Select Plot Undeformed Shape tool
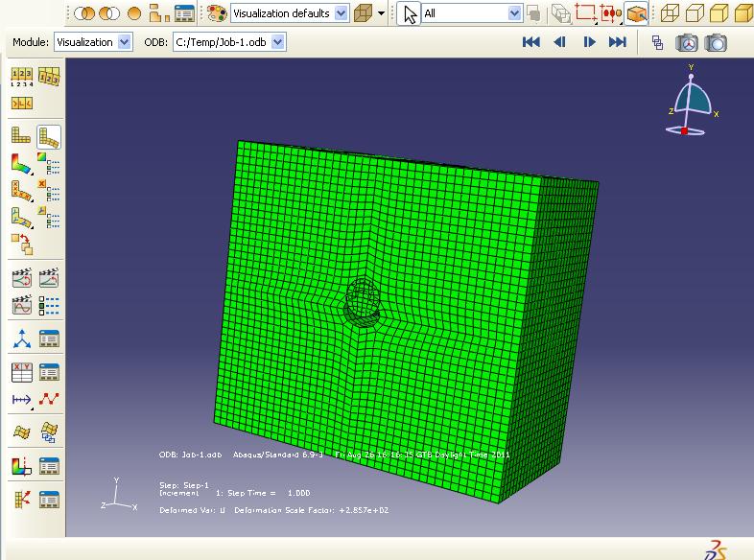754x560 pixels. click(21, 136)
